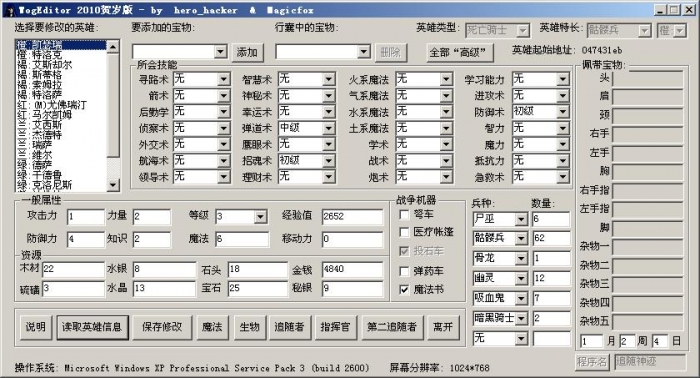
Task: Click the 生物 button
Action: [250, 327]
